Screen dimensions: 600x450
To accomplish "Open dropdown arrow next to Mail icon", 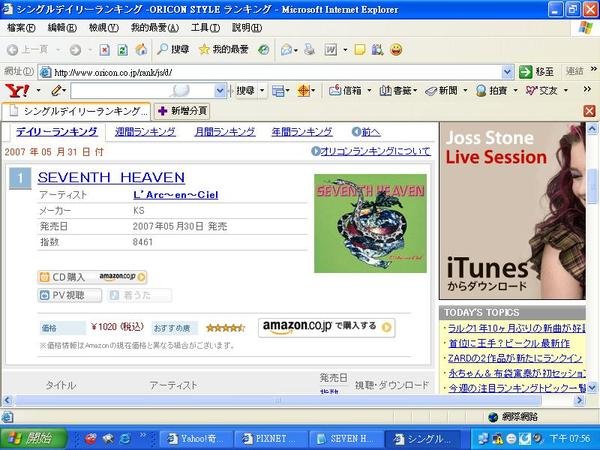I will click(296, 50).
